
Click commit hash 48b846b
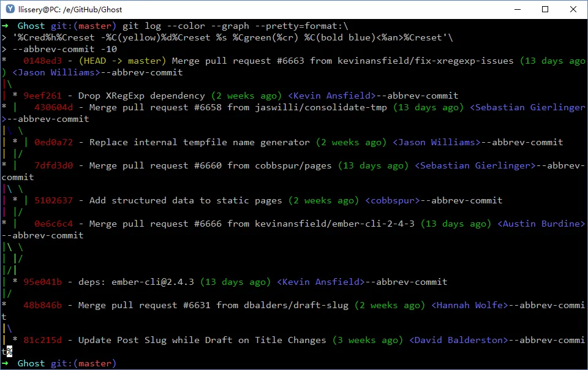coord(42,305)
